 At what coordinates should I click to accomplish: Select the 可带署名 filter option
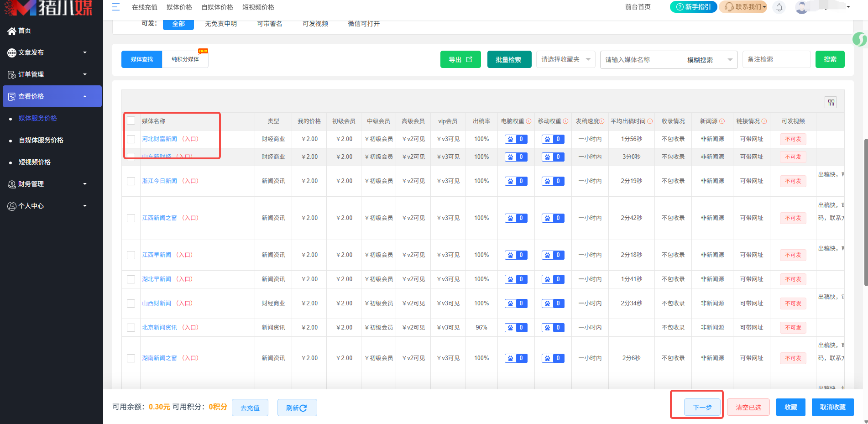click(269, 24)
